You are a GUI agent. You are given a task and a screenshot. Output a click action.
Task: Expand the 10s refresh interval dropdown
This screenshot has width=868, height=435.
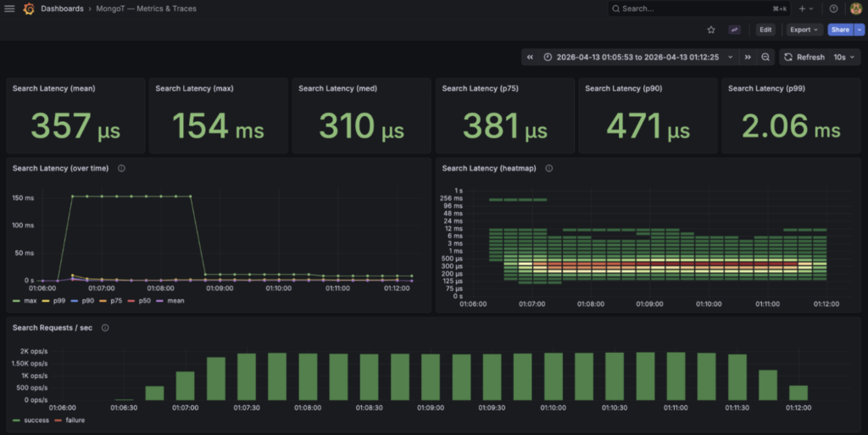click(x=845, y=57)
